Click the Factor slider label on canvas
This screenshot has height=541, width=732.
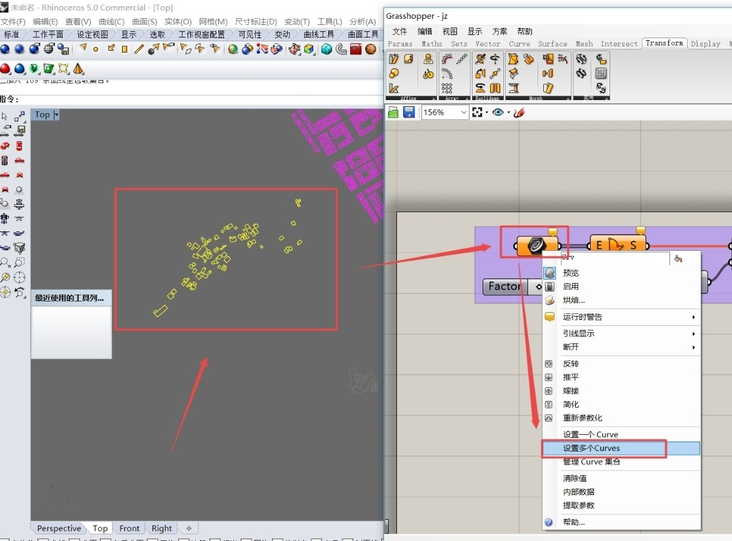coord(504,286)
